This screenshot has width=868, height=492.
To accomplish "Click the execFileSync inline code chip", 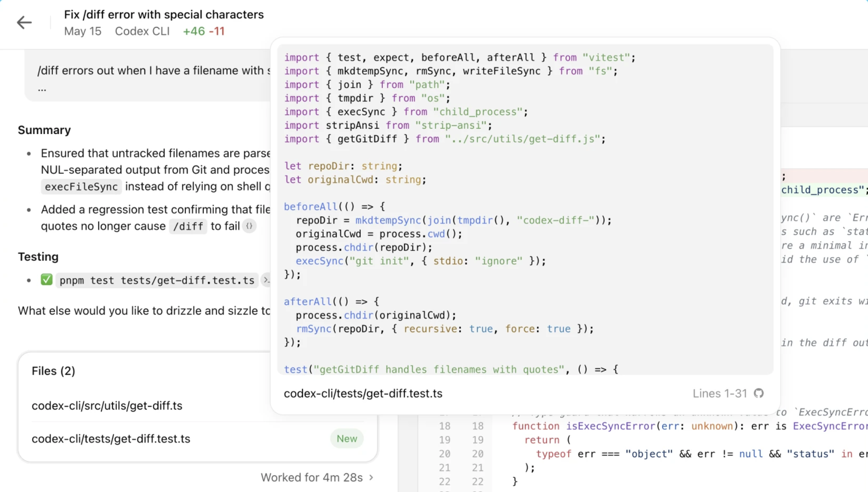I will tap(81, 186).
